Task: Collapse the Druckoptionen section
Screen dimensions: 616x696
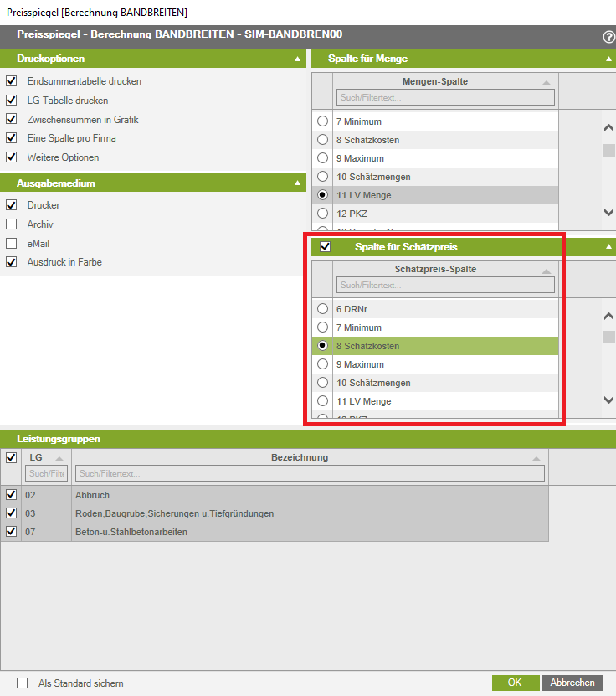Action: pos(297,59)
